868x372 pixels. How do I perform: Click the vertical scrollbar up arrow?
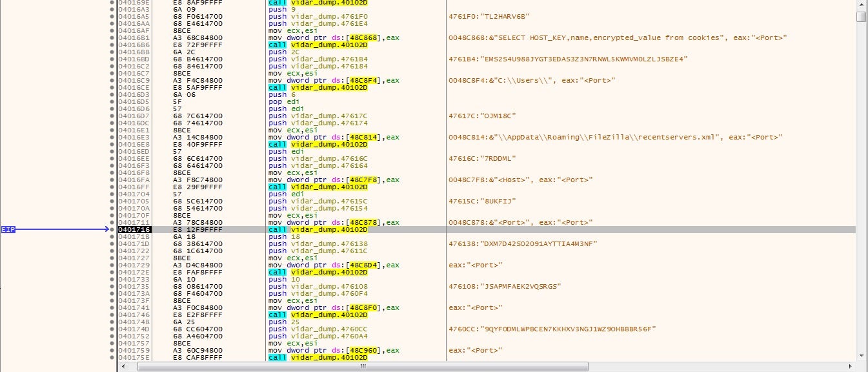point(862,4)
